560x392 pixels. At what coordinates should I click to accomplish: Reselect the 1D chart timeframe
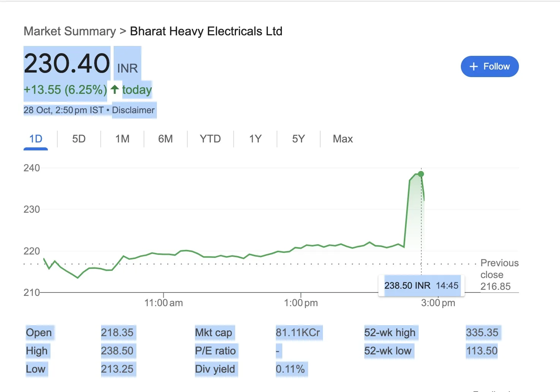coord(35,139)
